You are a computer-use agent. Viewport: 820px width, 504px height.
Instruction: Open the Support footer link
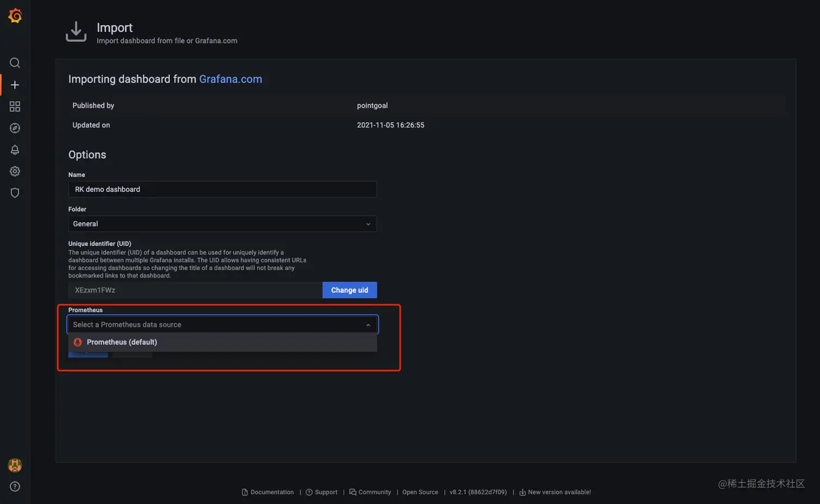tap(326, 492)
